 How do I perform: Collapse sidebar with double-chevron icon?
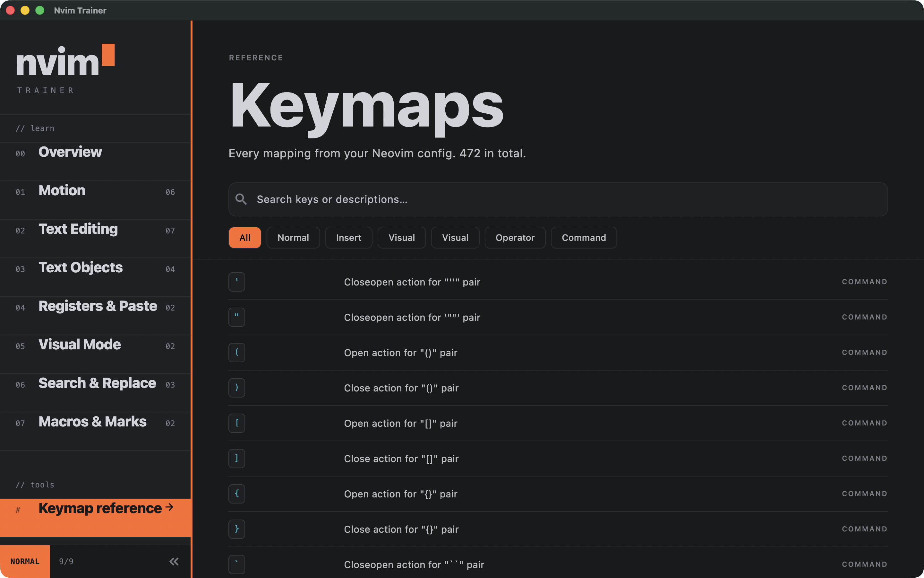click(174, 561)
